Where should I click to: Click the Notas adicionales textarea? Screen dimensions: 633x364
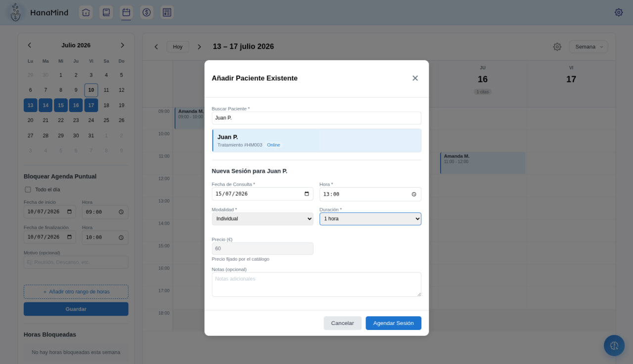click(316, 284)
